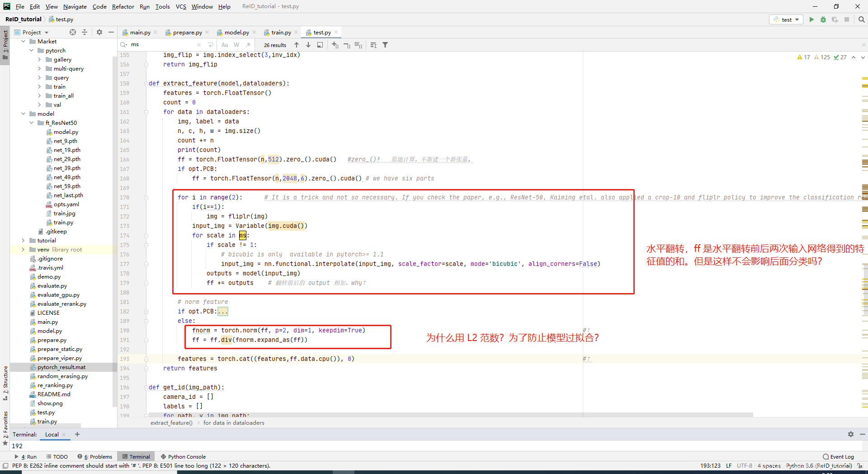Collapse the pytorch folder in Project tree

coord(31,50)
